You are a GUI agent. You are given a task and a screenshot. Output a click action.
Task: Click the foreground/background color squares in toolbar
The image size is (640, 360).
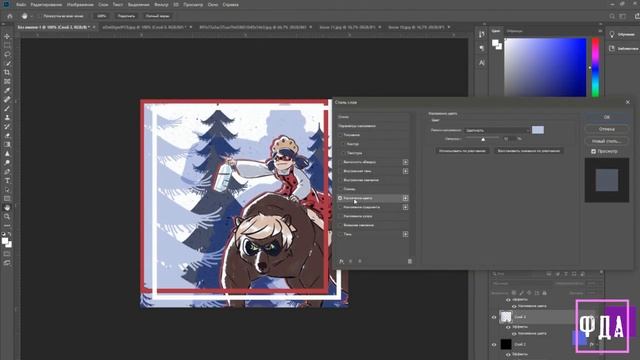[7, 242]
